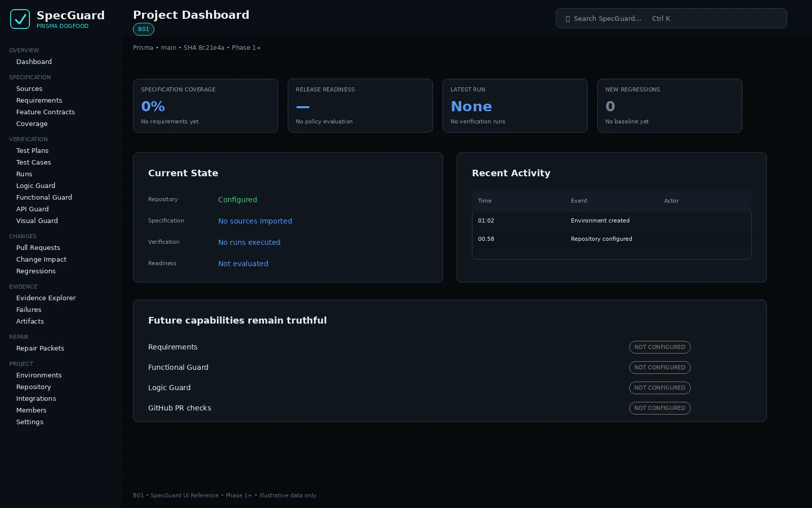
Task: Click the 01:02 time cell
Action: coord(486,220)
